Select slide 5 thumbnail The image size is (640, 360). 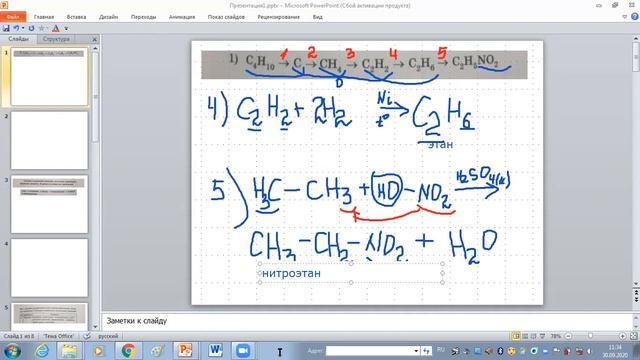[x=49, y=316]
